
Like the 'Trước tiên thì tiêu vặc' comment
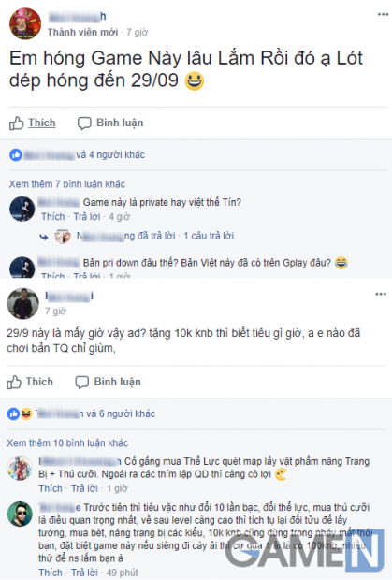(x=51, y=573)
